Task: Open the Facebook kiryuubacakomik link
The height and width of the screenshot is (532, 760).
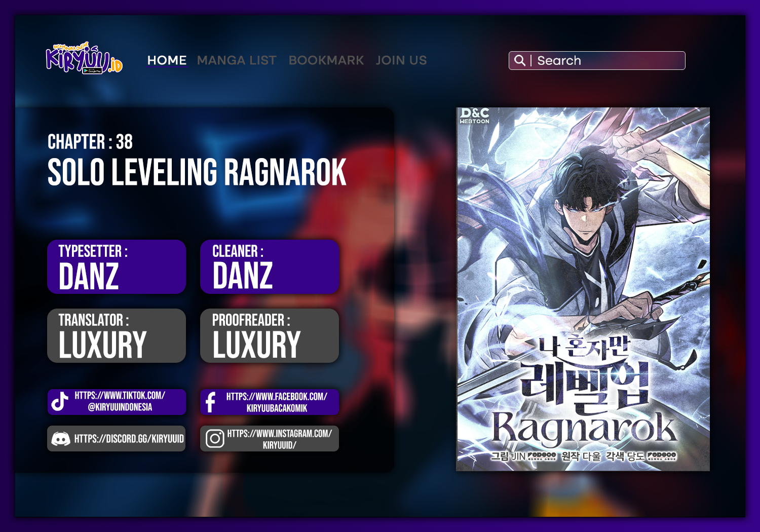Action: pyautogui.click(x=277, y=402)
